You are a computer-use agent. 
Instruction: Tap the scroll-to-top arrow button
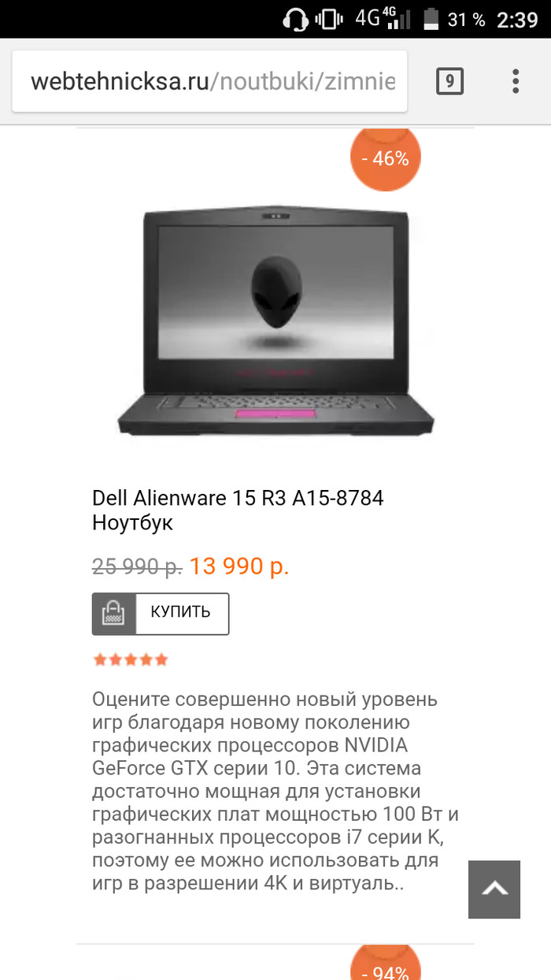[x=494, y=889]
